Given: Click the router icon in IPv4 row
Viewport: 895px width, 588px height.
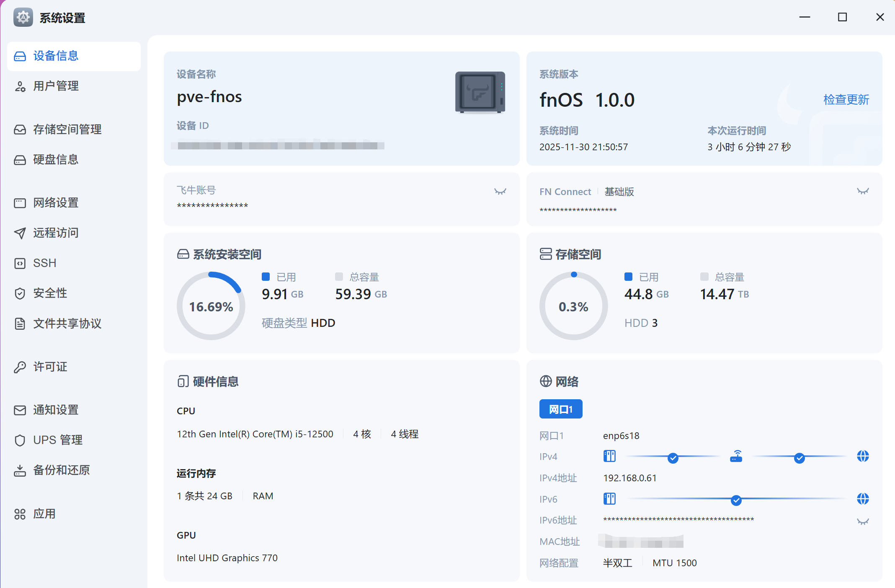Looking at the screenshot, I should tap(736, 456).
